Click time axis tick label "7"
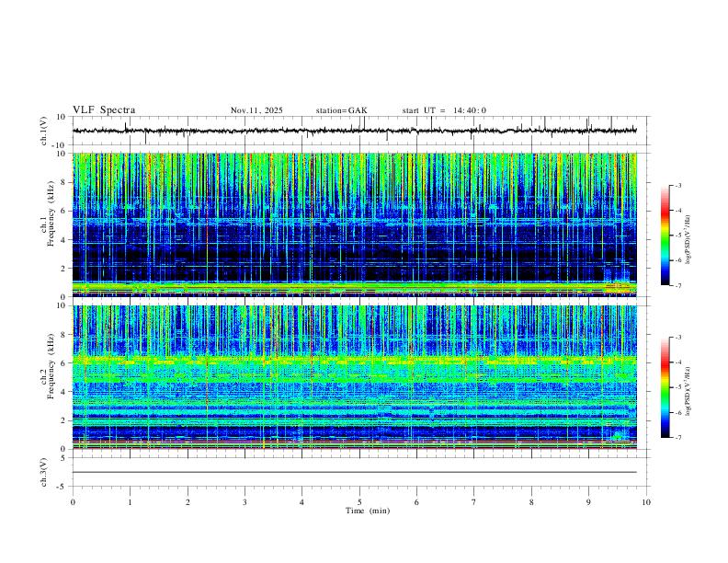Image resolution: width=728 pixels, height=563 pixels. point(474,502)
